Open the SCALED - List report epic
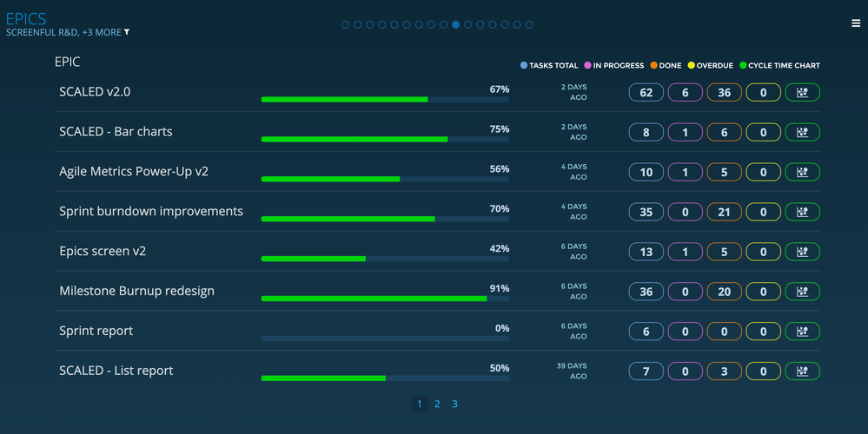 click(116, 371)
